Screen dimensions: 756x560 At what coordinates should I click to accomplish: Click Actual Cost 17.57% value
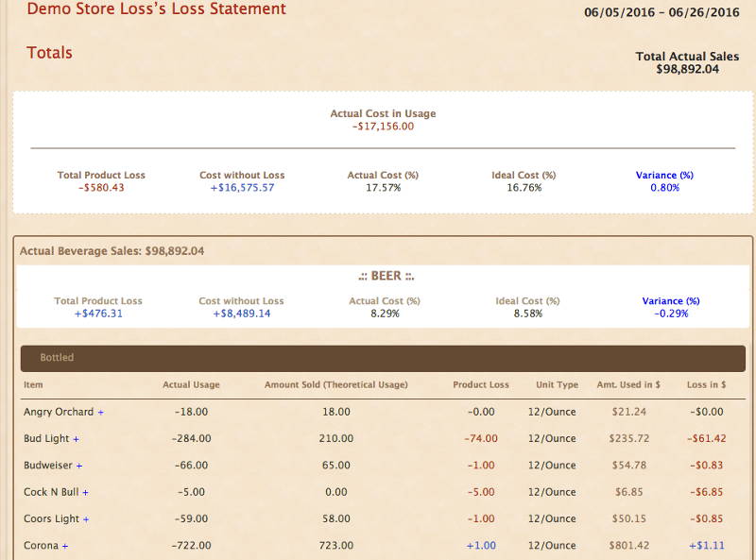point(383,188)
